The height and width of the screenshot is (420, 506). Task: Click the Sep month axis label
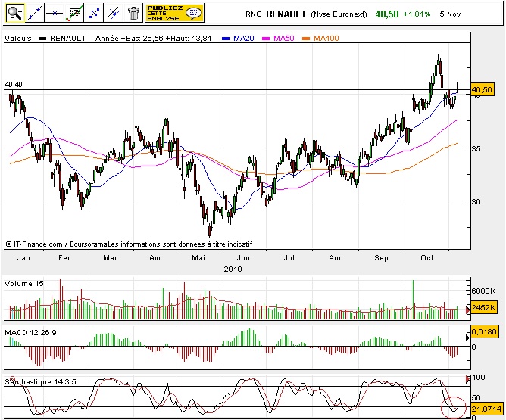pos(382,258)
